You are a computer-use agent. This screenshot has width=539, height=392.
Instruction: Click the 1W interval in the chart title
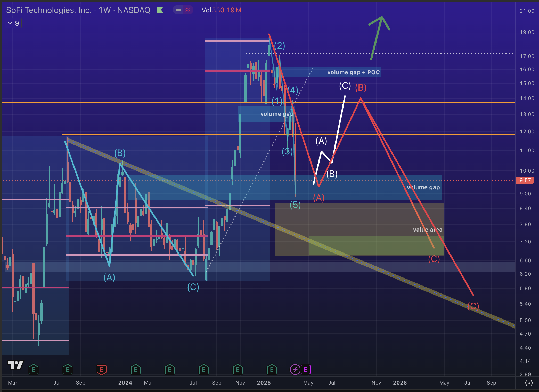pyautogui.click(x=105, y=10)
